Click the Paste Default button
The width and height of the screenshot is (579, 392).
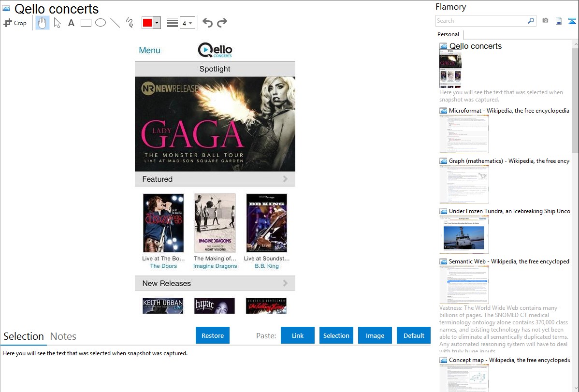coord(414,335)
